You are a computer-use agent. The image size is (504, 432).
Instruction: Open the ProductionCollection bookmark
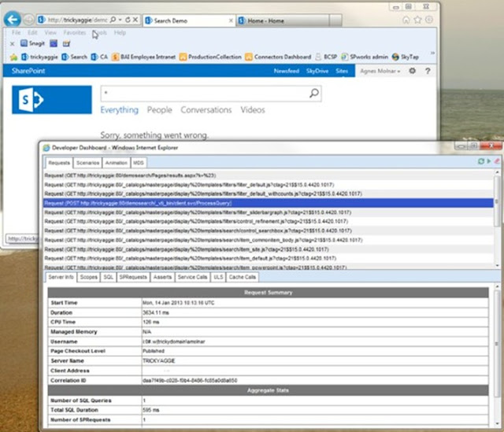click(210, 57)
